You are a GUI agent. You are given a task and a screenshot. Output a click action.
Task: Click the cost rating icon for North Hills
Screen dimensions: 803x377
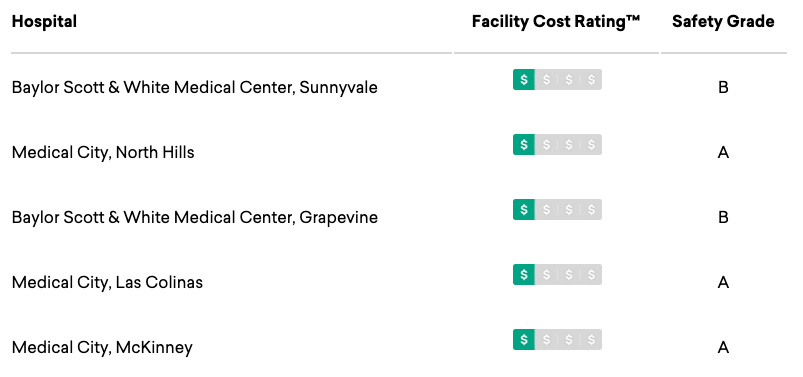pos(557,144)
